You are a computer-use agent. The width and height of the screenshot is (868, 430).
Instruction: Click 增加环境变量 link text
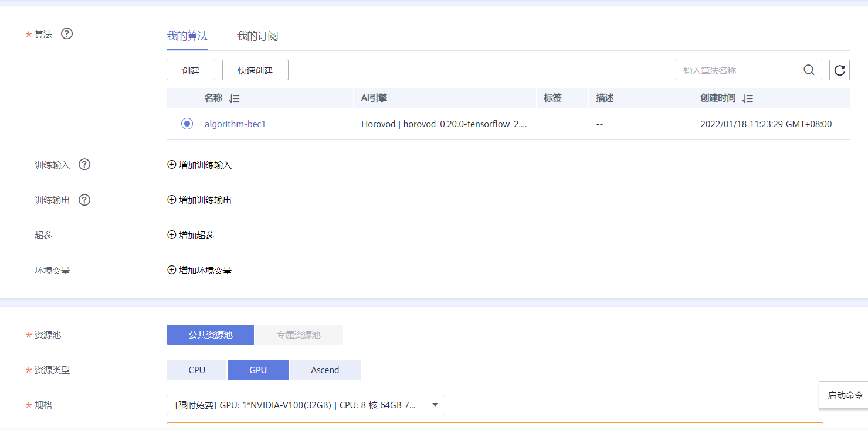click(x=205, y=271)
